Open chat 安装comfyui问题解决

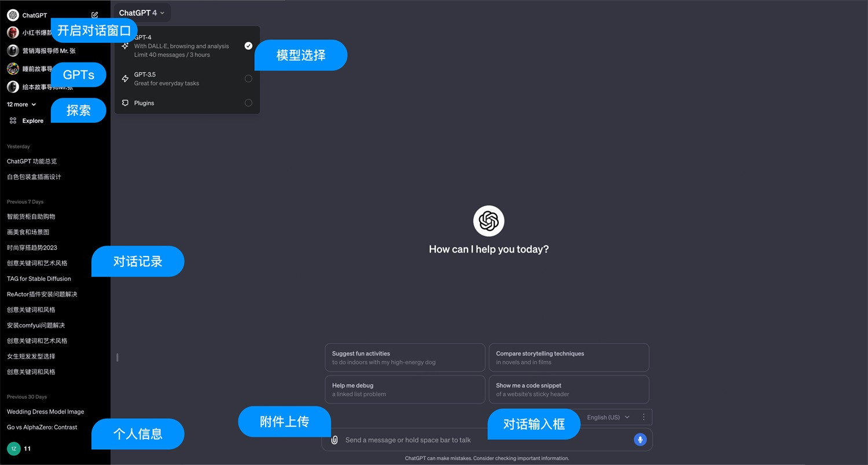click(36, 325)
